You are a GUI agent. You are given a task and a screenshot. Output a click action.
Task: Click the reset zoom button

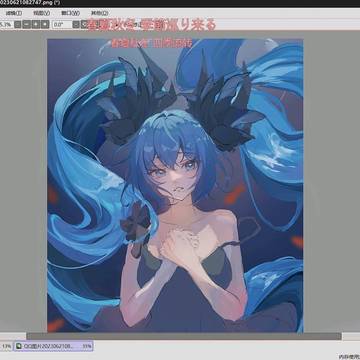[45, 24]
